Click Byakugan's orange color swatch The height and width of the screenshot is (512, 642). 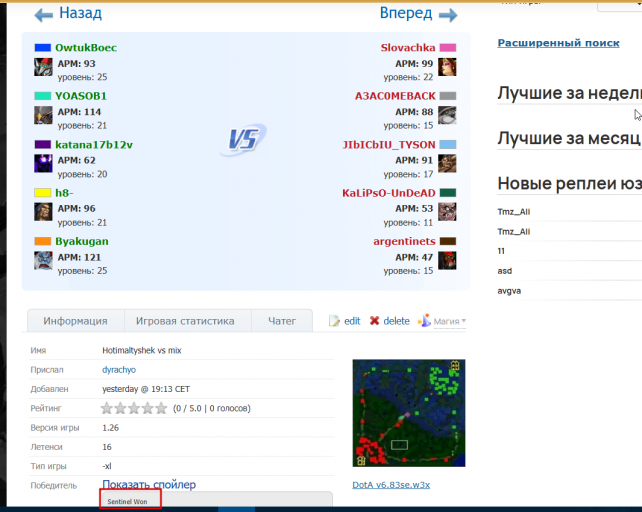click(43, 241)
